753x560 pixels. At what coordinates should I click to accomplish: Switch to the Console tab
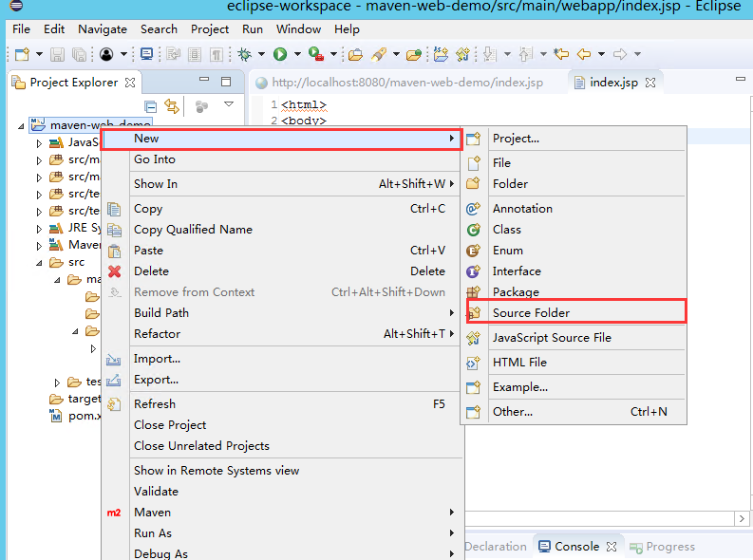576,547
